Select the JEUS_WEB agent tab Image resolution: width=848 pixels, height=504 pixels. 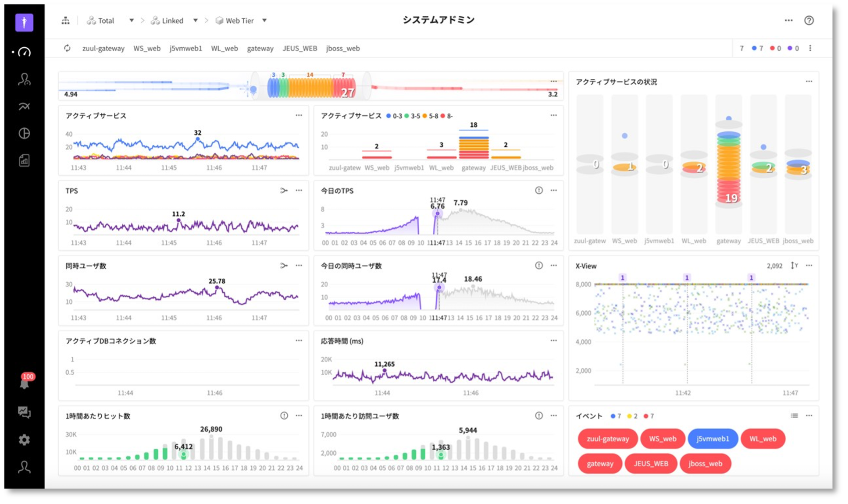299,49
